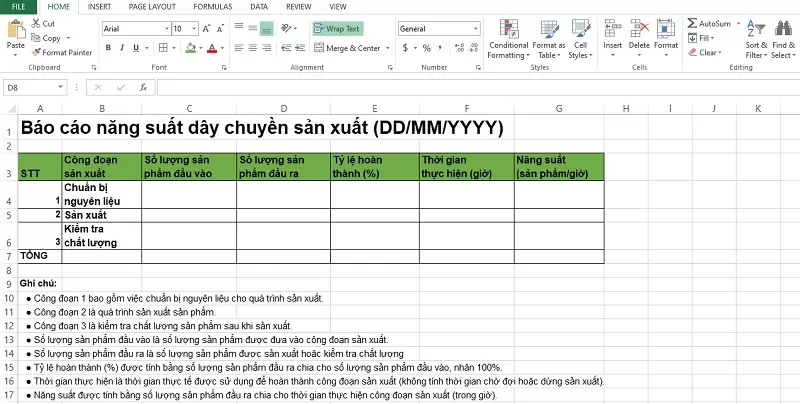Apply Percent Style format
800x404 pixels.
(427, 48)
